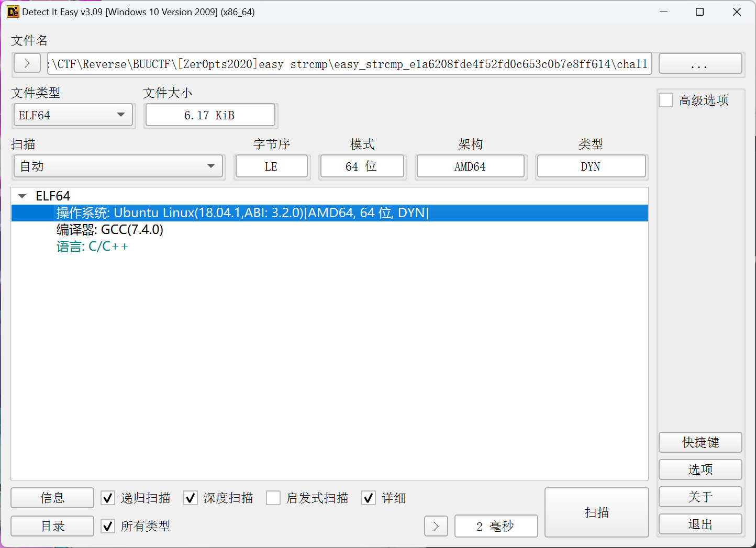The height and width of the screenshot is (548, 756).
Task: Toggle the 深度扫描 checkbox
Action: pos(191,498)
